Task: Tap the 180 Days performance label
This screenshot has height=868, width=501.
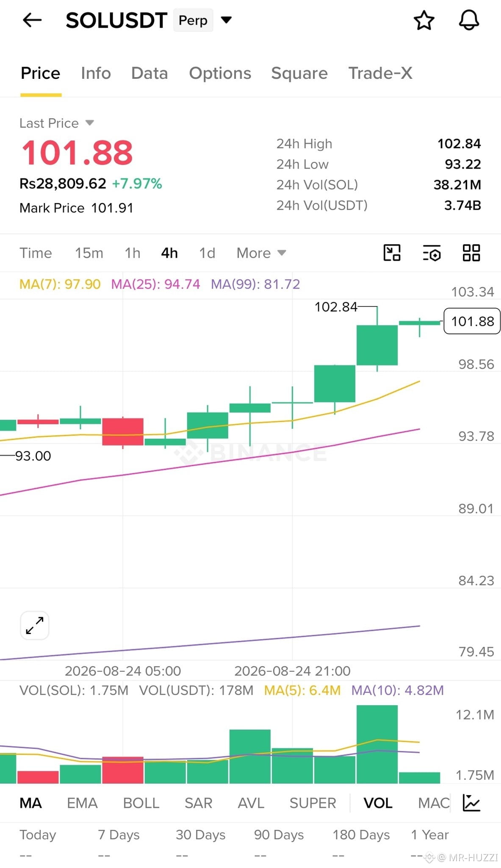Action: pos(361,835)
